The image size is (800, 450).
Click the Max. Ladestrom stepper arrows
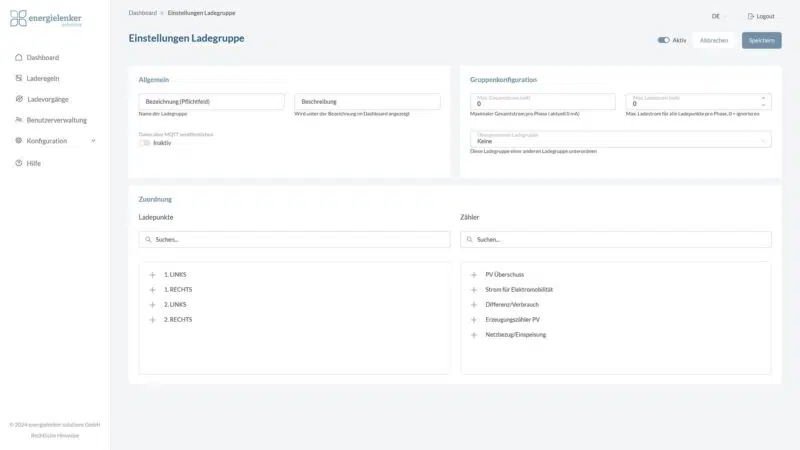point(765,102)
